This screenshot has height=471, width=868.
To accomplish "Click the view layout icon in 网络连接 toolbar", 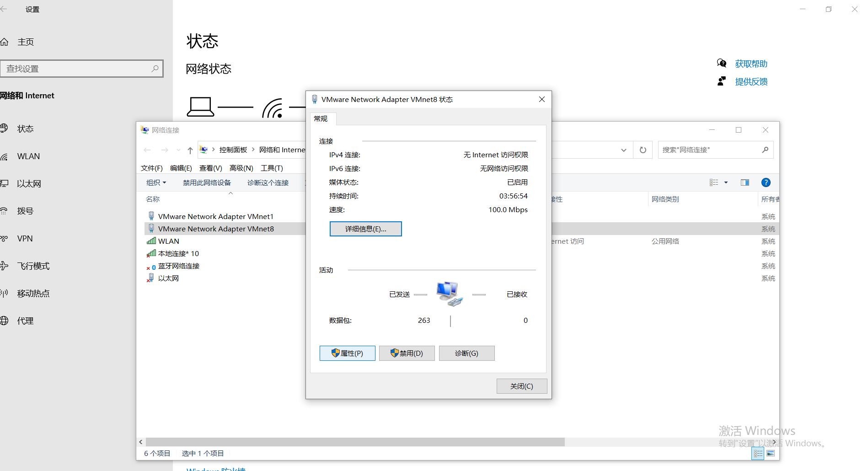I will click(x=714, y=182).
